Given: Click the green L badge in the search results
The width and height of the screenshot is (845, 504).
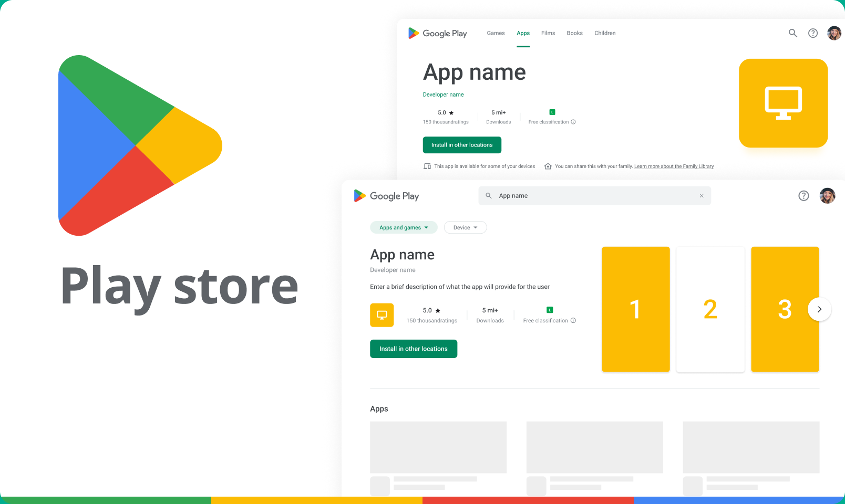Looking at the screenshot, I should (550, 310).
